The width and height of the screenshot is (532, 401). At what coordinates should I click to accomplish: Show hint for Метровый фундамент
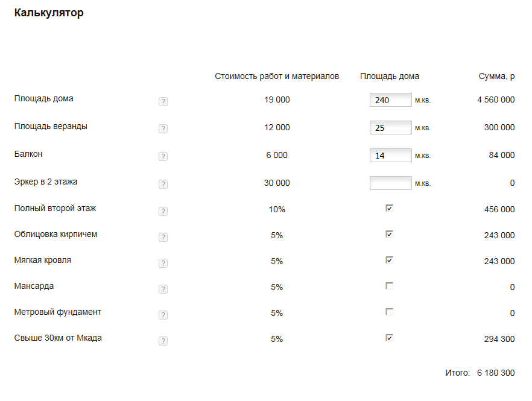click(x=163, y=315)
